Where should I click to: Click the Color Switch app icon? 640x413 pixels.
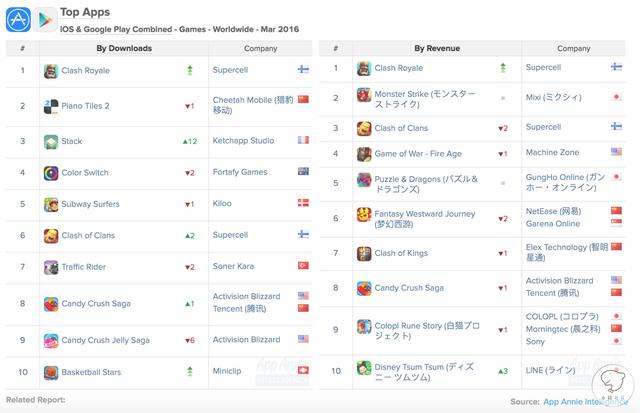(x=51, y=173)
